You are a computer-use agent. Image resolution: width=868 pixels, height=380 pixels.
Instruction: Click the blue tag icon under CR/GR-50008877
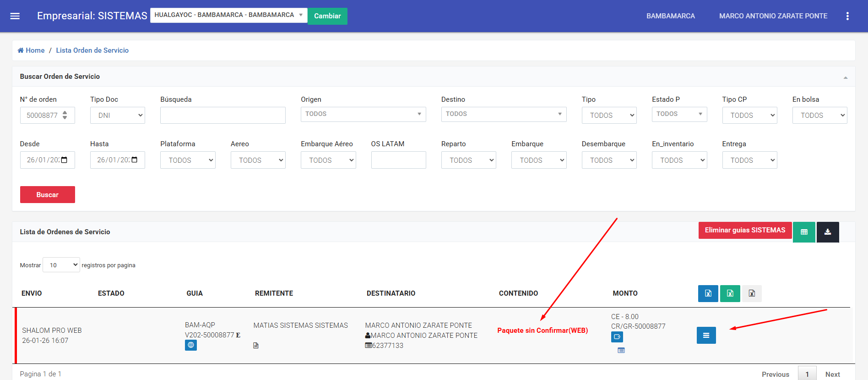coord(617,337)
